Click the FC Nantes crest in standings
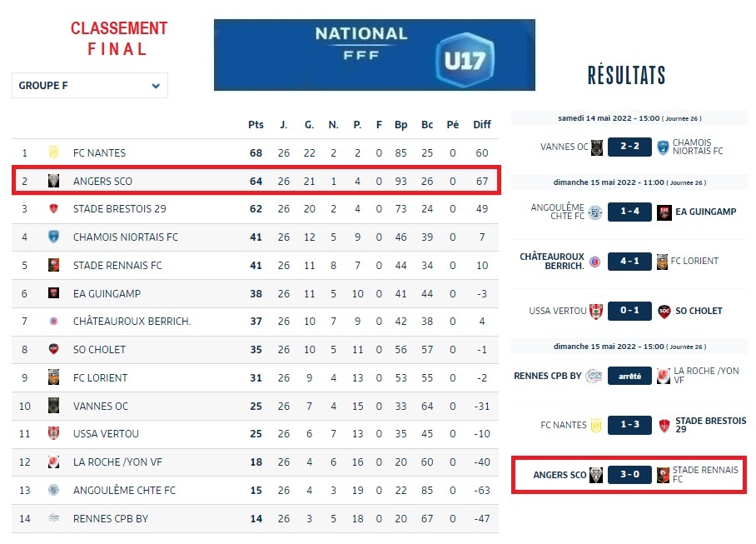The width and height of the screenshot is (756, 544). 53,153
